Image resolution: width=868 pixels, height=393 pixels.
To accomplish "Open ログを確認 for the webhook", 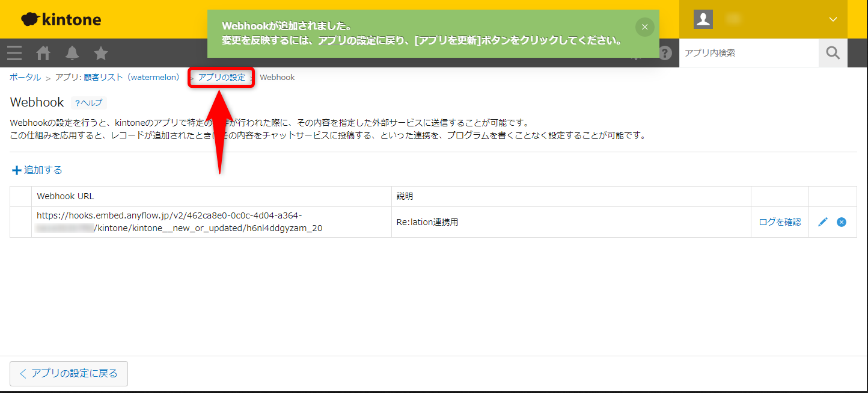I will coord(780,222).
